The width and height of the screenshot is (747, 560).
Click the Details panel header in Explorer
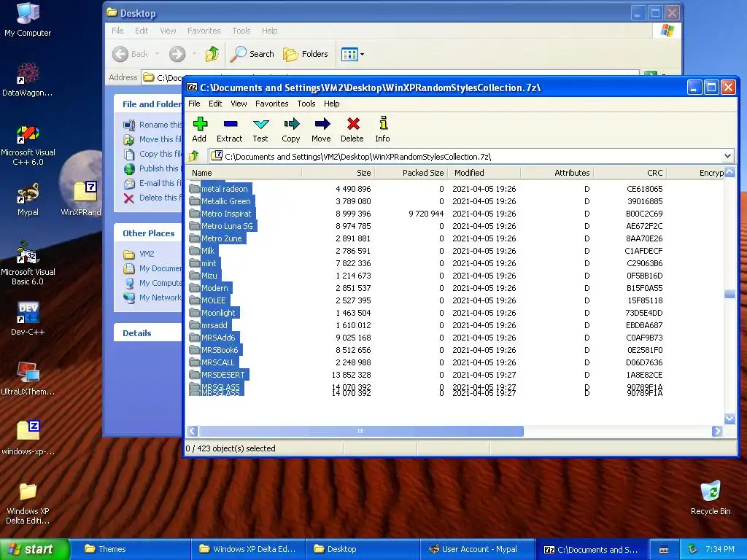tap(147, 332)
